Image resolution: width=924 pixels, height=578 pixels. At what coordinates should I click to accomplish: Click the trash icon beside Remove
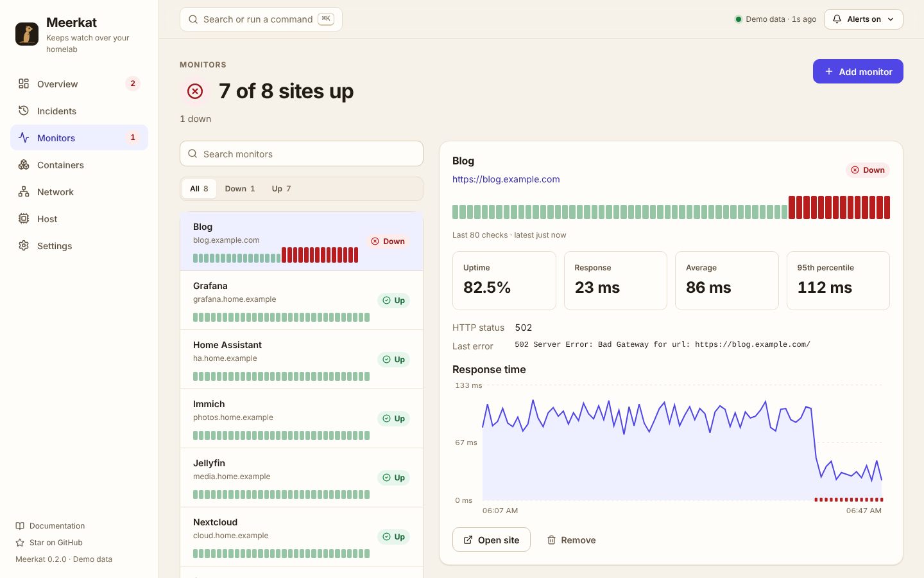551,540
